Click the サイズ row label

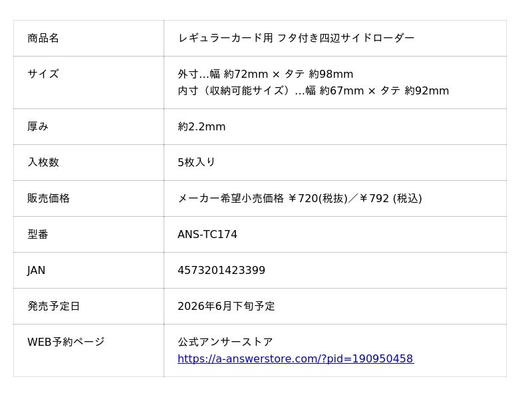tap(43, 74)
